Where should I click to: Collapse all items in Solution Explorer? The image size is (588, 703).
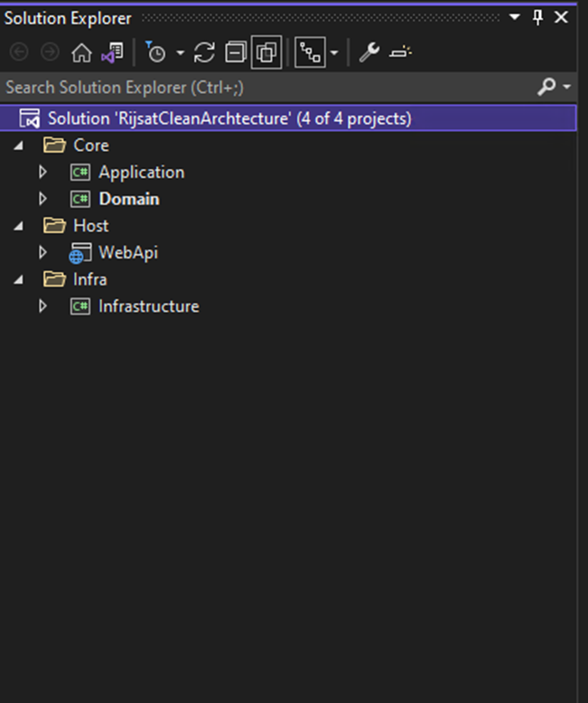(x=236, y=53)
